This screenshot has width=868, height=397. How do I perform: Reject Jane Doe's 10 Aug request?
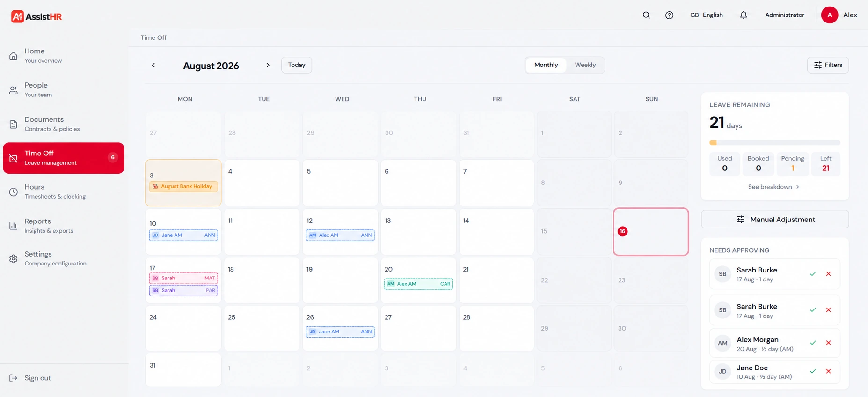click(828, 371)
